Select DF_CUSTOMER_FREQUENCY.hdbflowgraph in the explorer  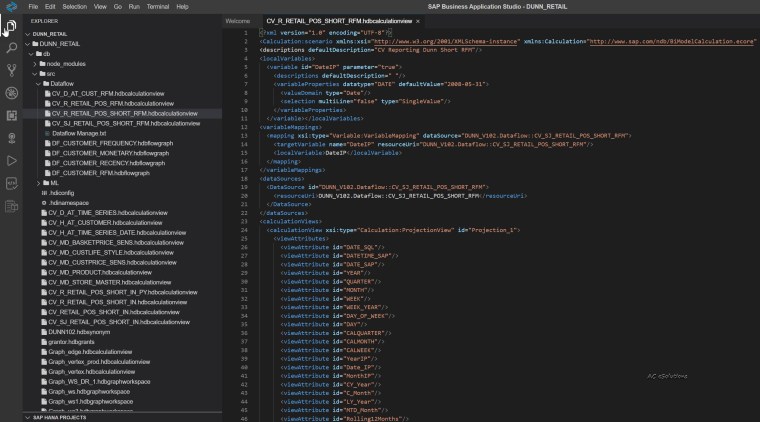point(110,143)
